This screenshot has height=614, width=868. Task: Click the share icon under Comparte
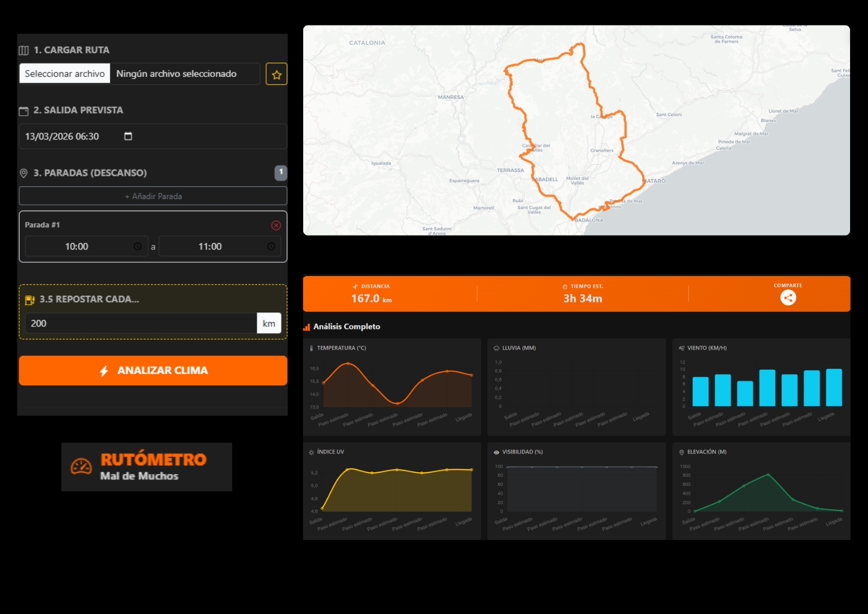pos(788,297)
